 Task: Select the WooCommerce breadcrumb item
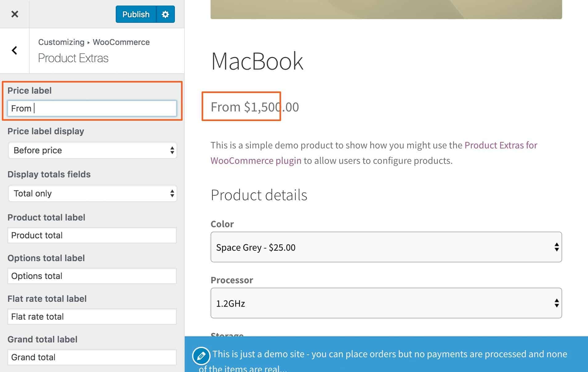click(x=121, y=42)
